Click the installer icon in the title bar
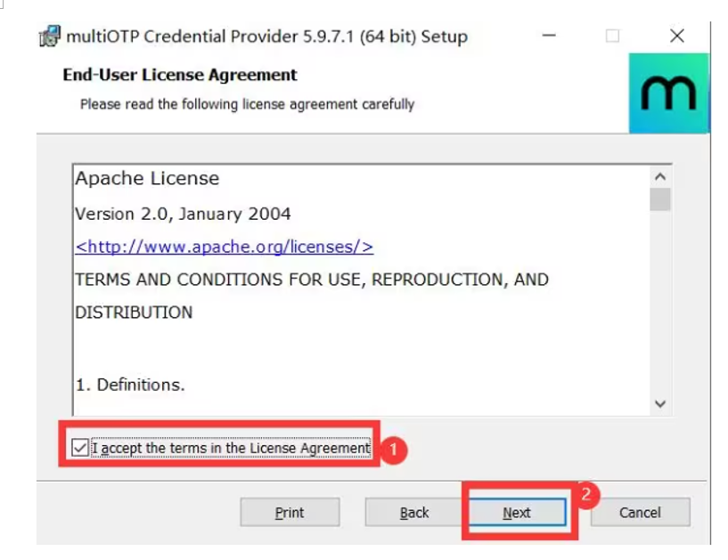Screen dimensions: 728x560 (x=50, y=37)
